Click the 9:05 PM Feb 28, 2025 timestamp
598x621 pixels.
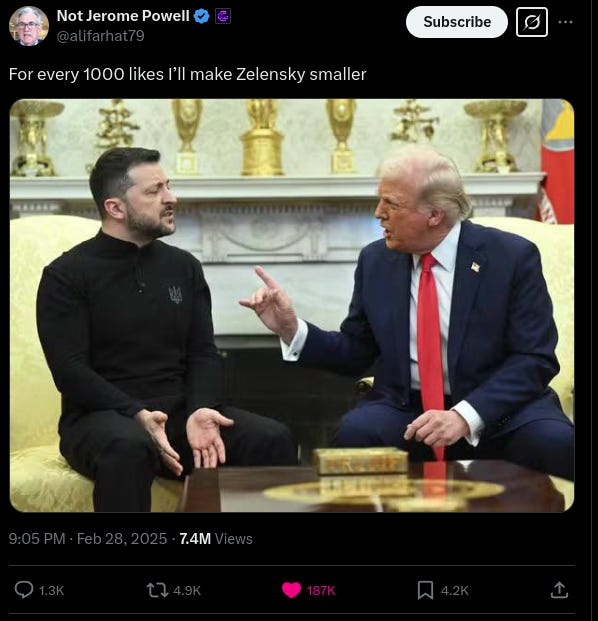[88, 539]
